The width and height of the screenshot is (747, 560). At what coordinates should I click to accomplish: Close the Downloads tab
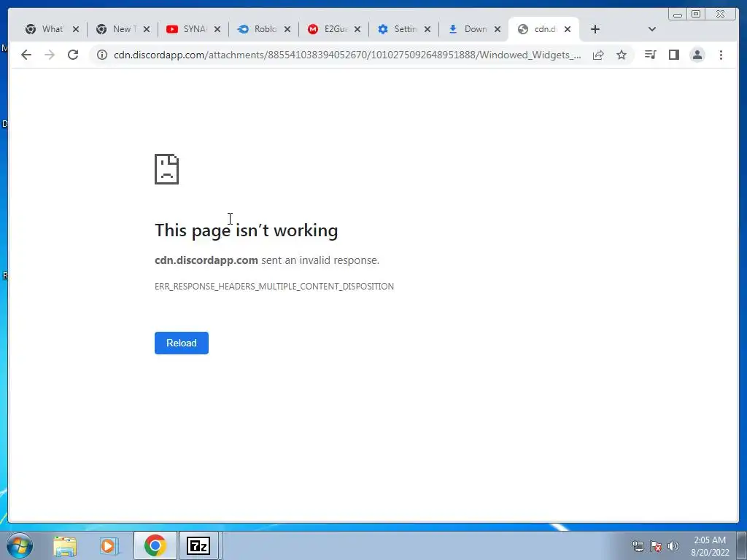click(498, 29)
